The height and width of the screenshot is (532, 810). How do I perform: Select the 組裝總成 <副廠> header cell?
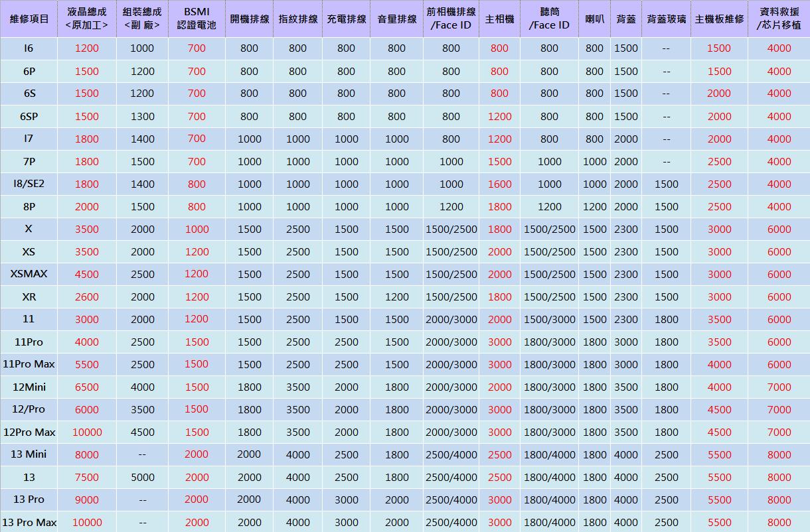point(142,19)
